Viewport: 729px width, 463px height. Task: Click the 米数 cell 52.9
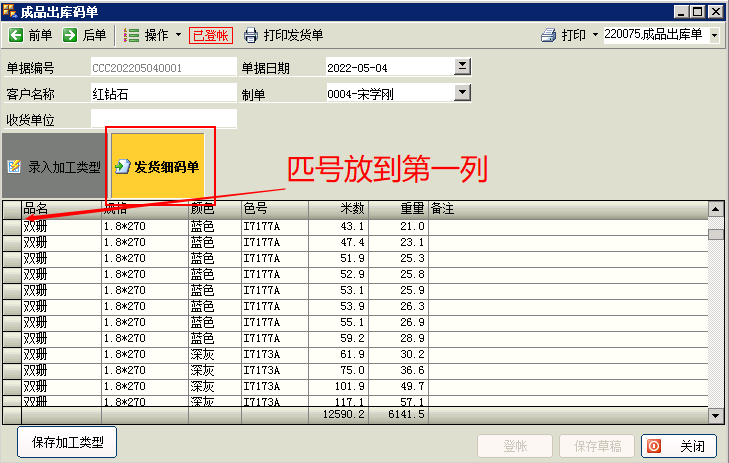338,274
